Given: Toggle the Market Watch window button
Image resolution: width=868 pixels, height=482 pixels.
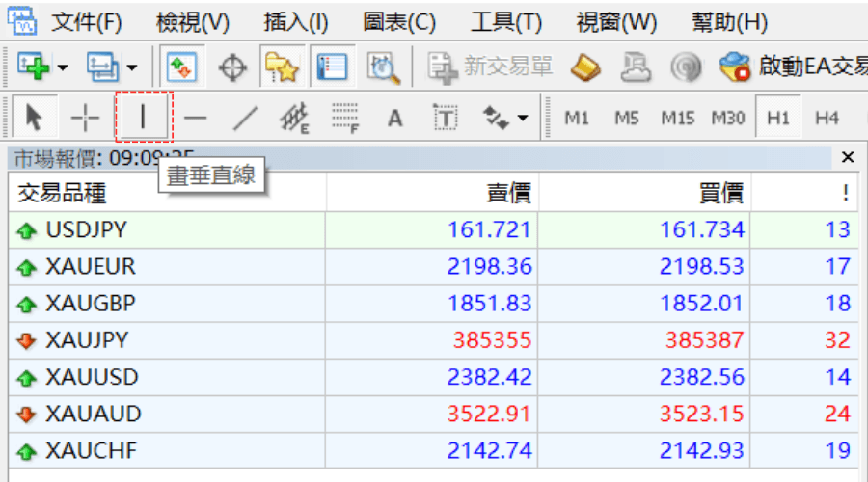Looking at the screenshot, I should [x=182, y=67].
